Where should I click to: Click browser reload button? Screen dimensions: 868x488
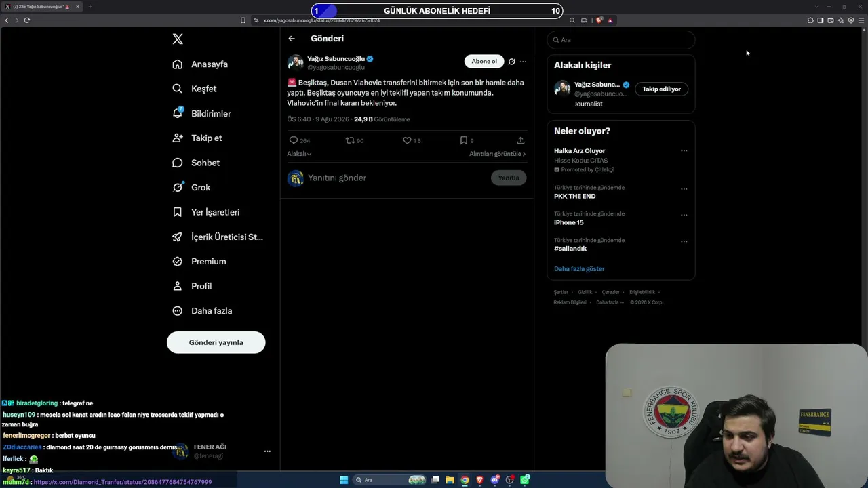coord(27,20)
